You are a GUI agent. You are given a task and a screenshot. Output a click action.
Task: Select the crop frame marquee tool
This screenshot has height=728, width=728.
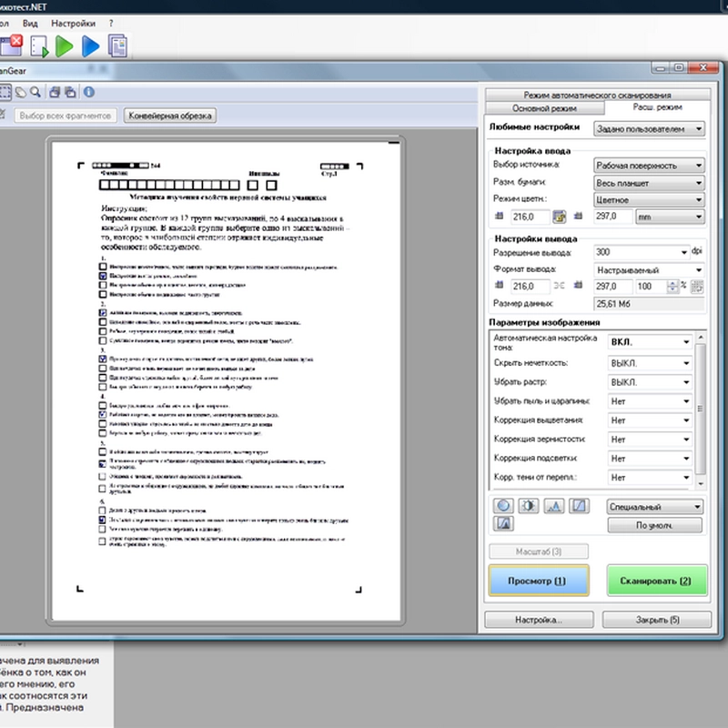pyautogui.click(x=5, y=91)
